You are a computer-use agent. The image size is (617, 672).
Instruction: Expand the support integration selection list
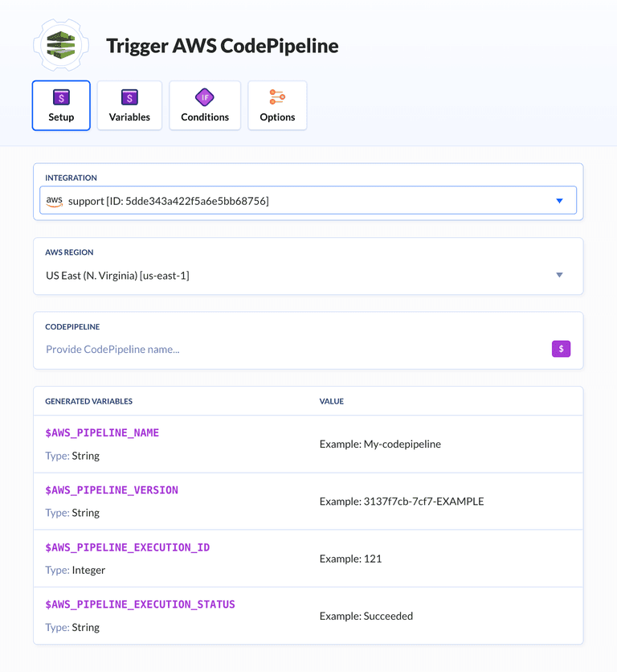click(559, 200)
